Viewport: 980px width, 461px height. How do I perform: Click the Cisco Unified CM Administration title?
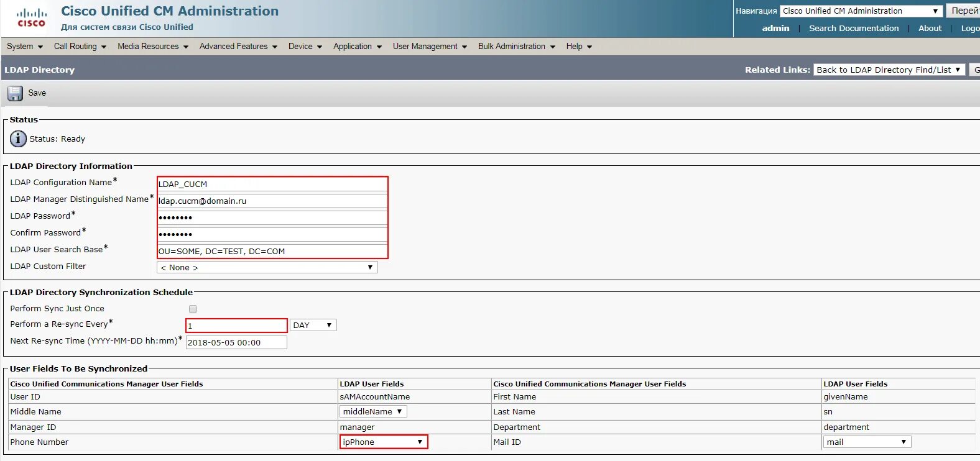pos(170,11)
